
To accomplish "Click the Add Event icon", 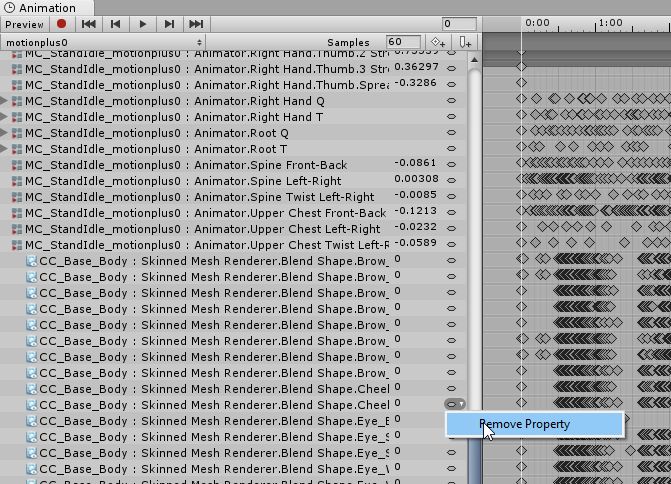I will click(x=465, y=42).
